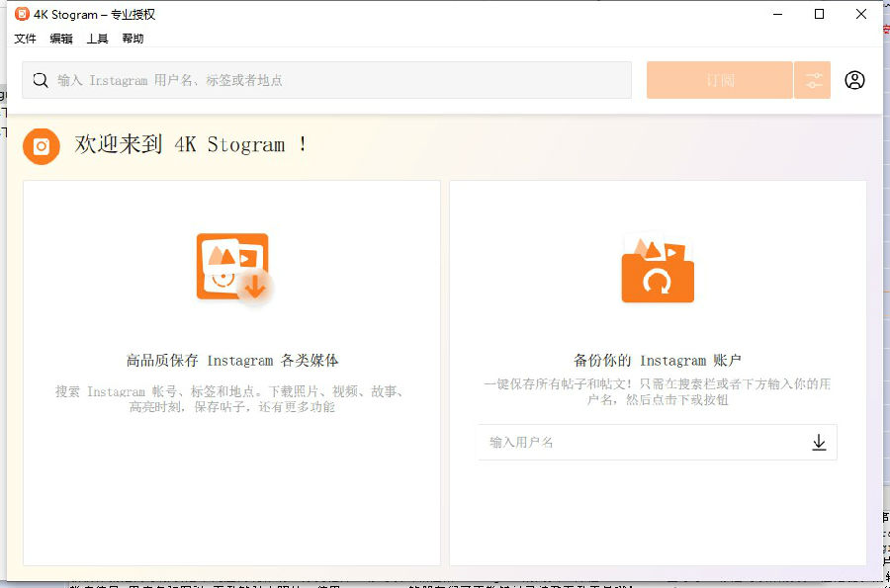Image resolution: width=890 pixels, height=588 pixels.
Task: Click the account profile icon top right
Action: click(x=855, y=80)
